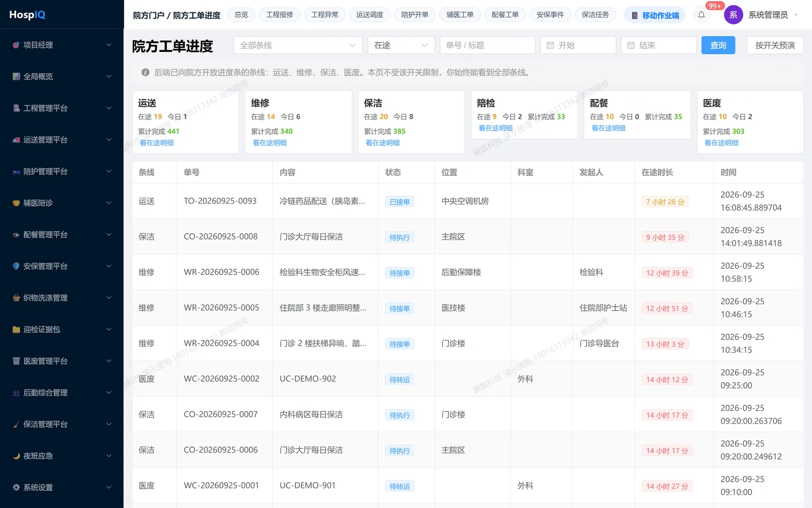Viewport: 812px width, 508px height.
Task: Open the 系统管理员 user menu arrow
Action: pos(796,15)
